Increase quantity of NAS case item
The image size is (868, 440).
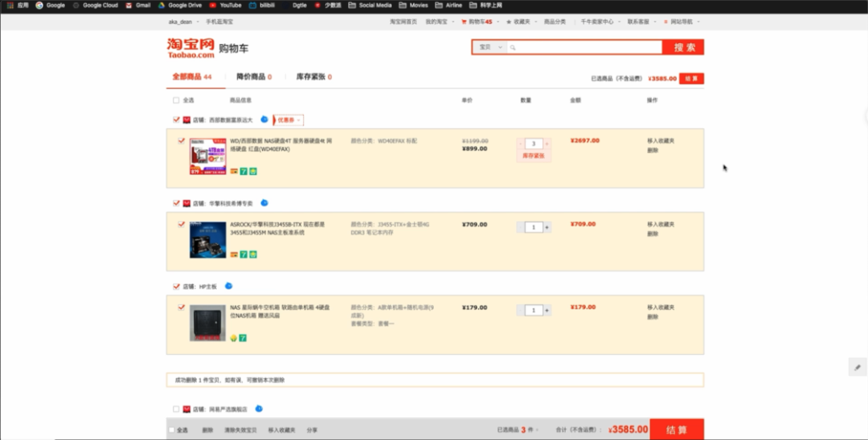(x=547, y=311)
